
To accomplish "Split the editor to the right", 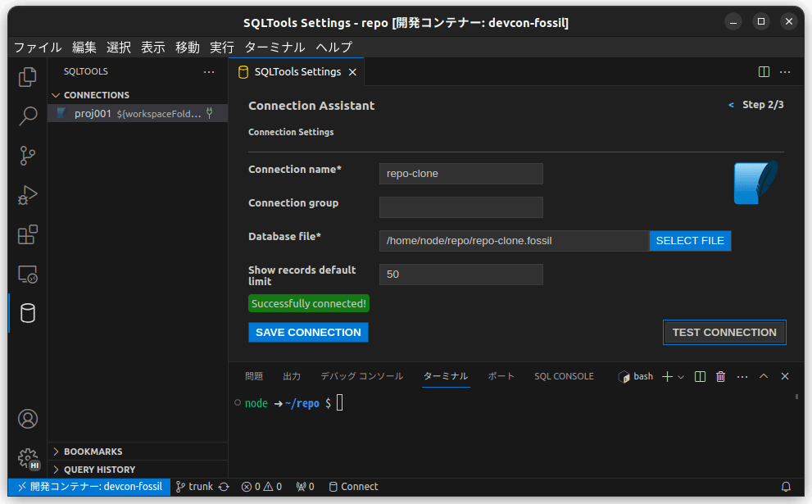I will pyautogui.click(x=764, y=71).
